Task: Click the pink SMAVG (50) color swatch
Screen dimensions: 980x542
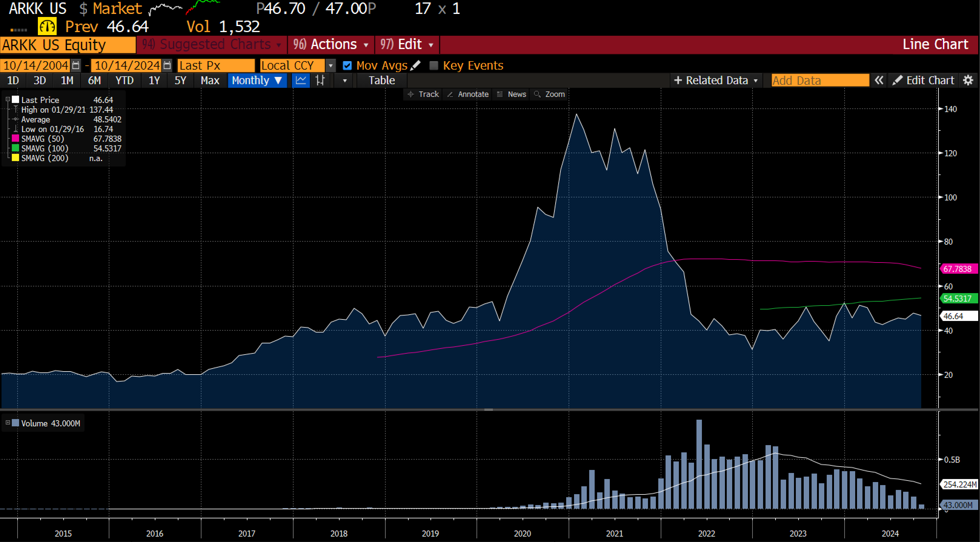Action: pos(15,138)
